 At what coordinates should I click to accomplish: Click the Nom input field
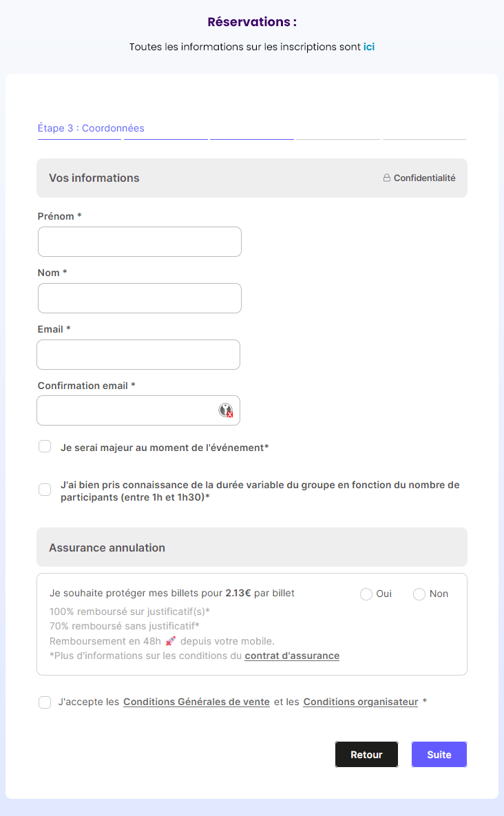coord(139,298)
